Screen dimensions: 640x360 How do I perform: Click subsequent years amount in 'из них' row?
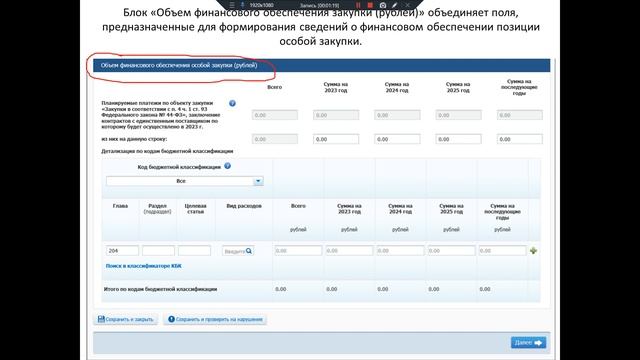coord(520,139)
